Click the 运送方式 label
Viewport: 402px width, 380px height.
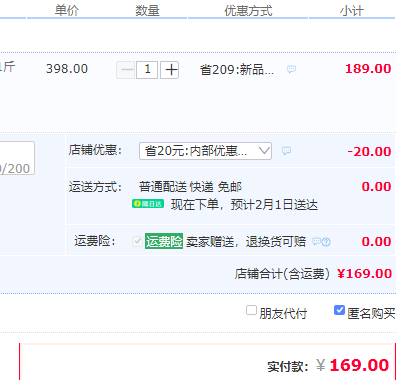pyautogui.click(x=95, y=187)
